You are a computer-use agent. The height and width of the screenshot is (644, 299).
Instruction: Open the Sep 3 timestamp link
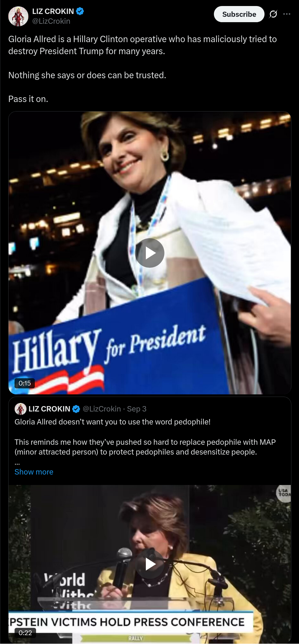click(137, 409)
